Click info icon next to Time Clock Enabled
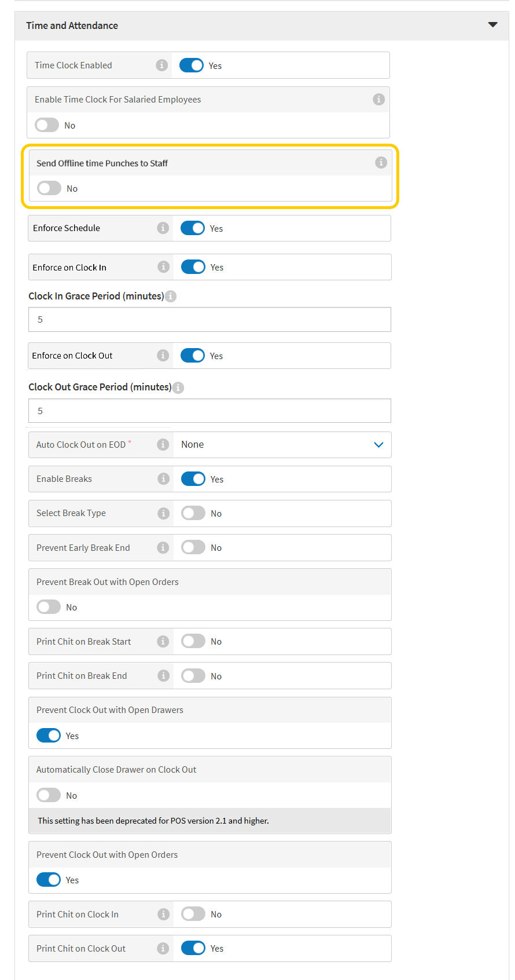This screenshot has height=980, width=515. [162, 65]
